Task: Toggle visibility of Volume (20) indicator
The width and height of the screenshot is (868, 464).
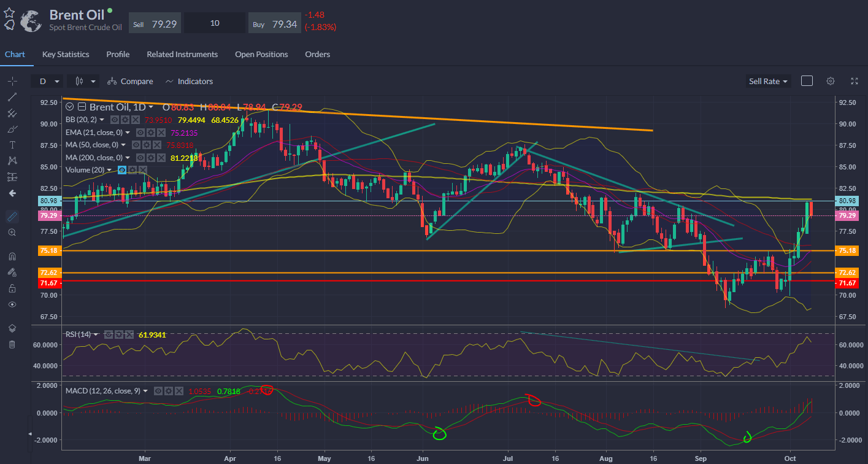Action: [x=123, y=169]
